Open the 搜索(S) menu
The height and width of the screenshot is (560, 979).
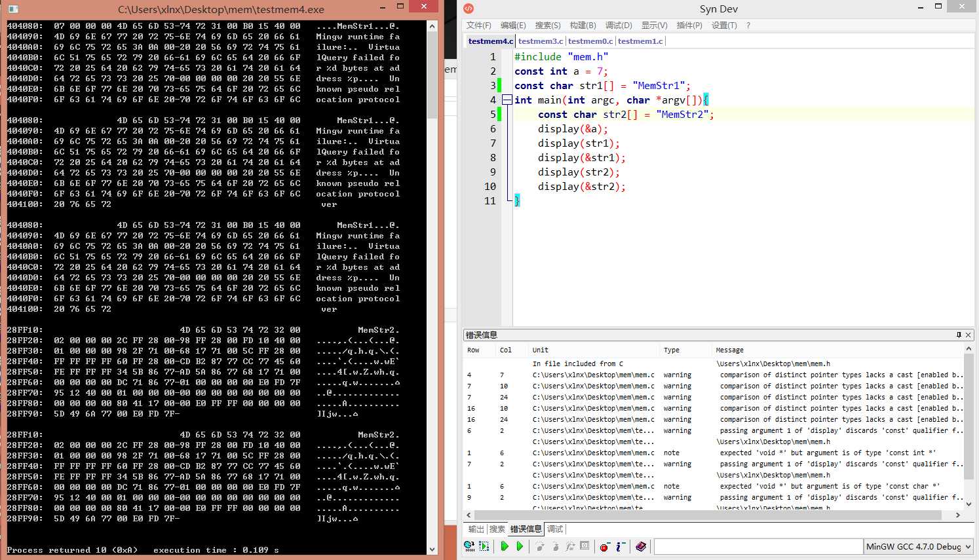click(548, 26)
